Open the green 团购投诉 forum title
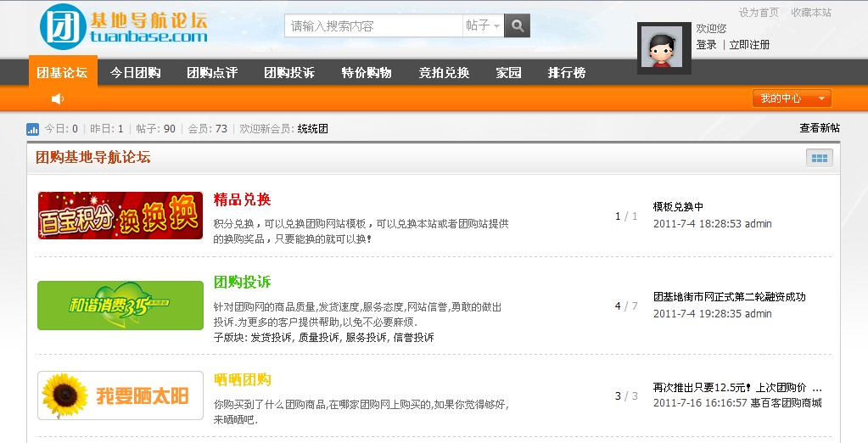868x443 pixels. [242, 282]
